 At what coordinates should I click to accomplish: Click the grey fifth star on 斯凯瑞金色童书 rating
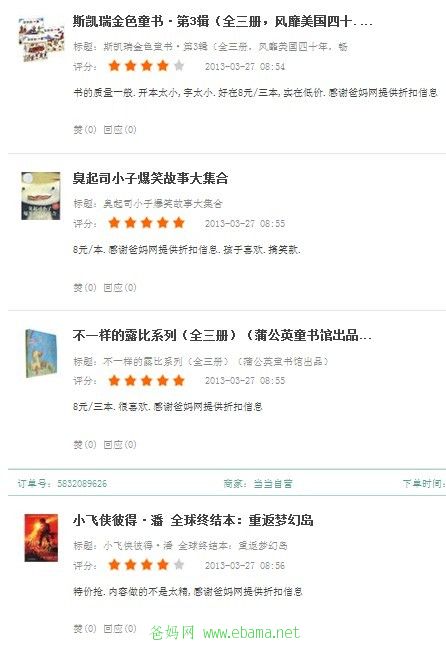coord(179,66)
